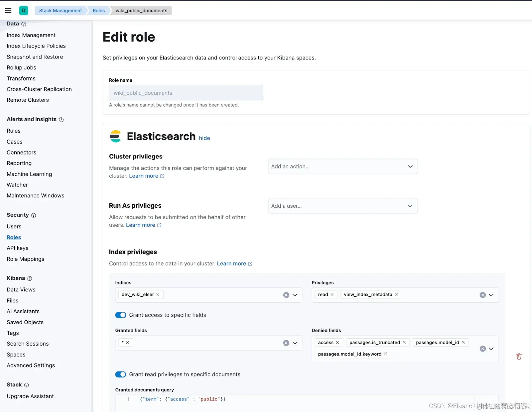The height and width of the screenshot is (412, 532).
Task: Open the hamburger navigation menu
Action: coord(8,11)
